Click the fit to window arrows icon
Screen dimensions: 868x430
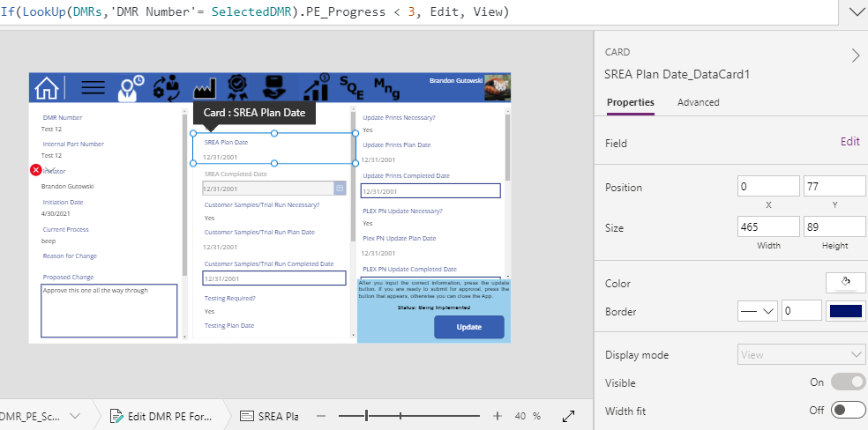click(x=568, y=416)
